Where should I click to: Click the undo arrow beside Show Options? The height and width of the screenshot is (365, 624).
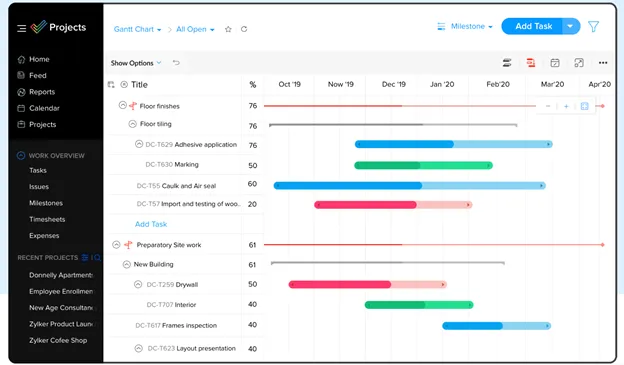pos(176,62)
